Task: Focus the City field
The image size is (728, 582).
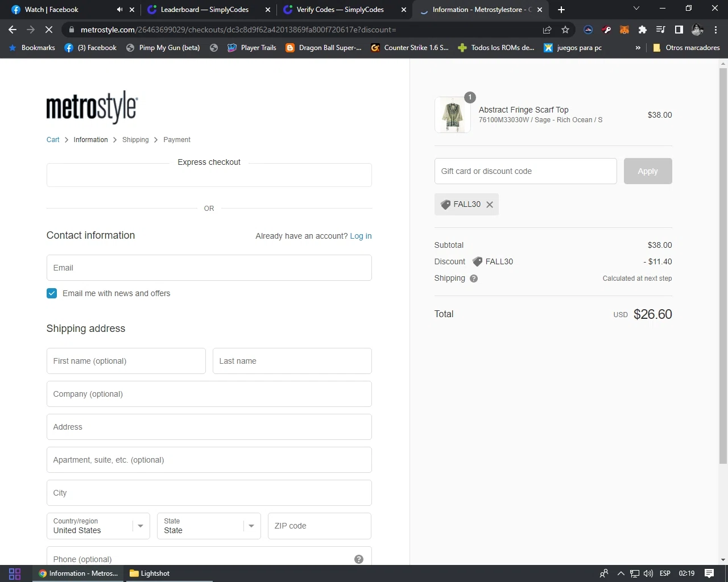Action: point(209,493)
